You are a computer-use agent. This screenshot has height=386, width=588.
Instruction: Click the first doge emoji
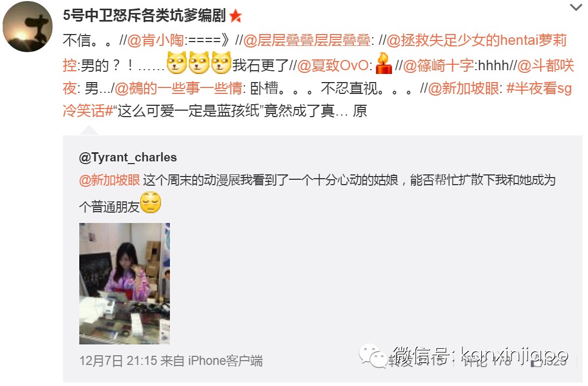pos(176,63)
